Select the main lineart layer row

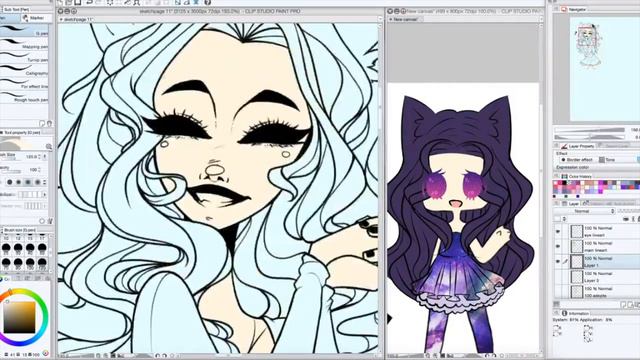(597, 246)
